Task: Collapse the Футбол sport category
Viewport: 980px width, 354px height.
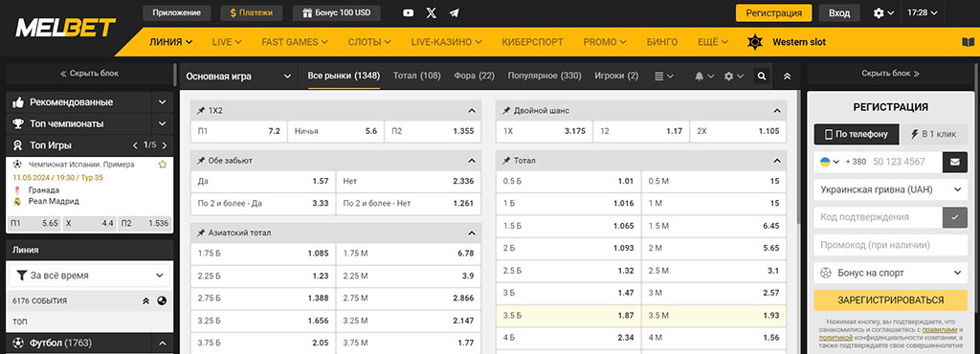Action: [x=163, y=343]
